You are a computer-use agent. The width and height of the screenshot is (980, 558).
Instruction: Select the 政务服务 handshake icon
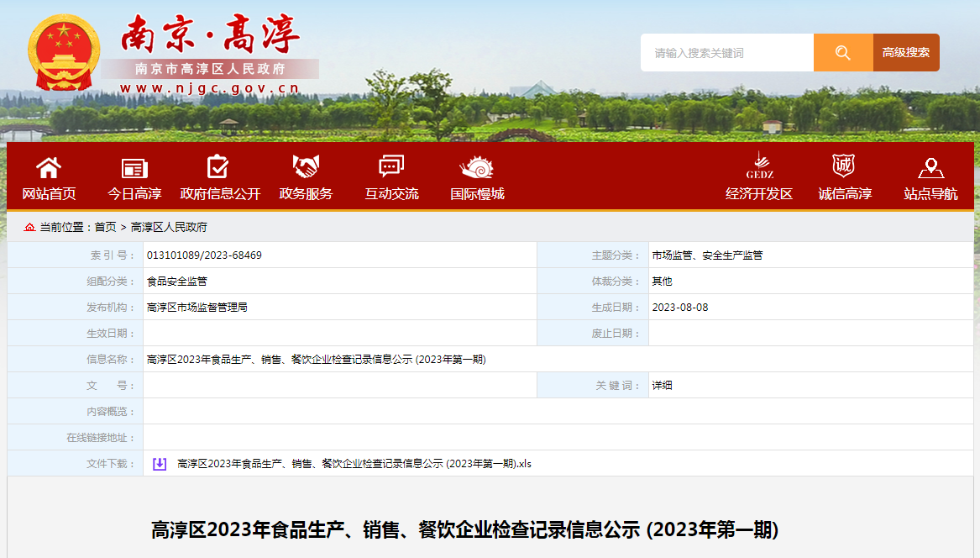[x=306, y=167]
